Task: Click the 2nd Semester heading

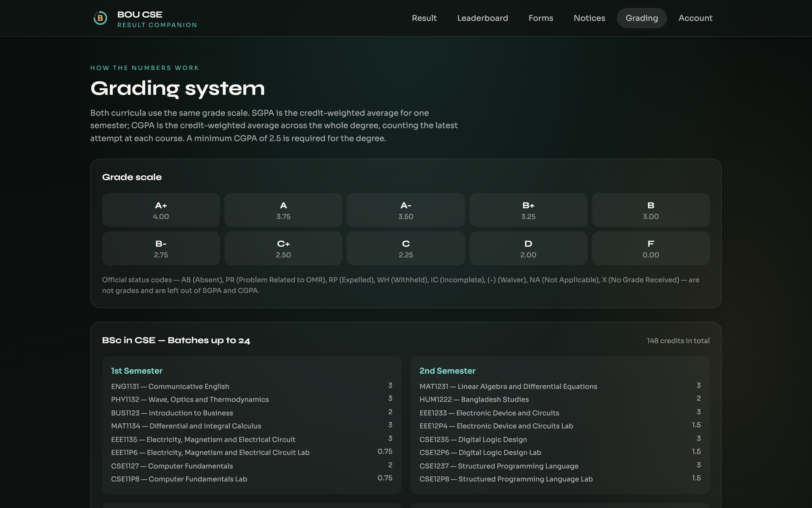Action: [447, 371]
